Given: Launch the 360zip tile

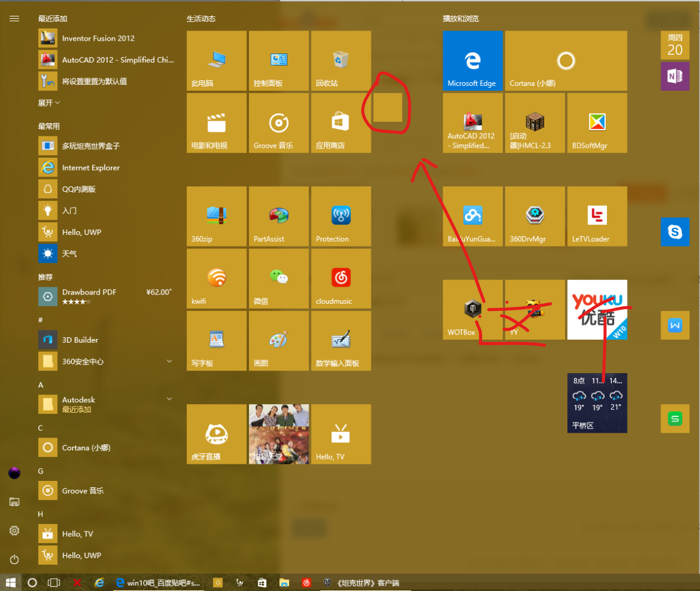Looking at the screenshot, I should tap(217, 216).
